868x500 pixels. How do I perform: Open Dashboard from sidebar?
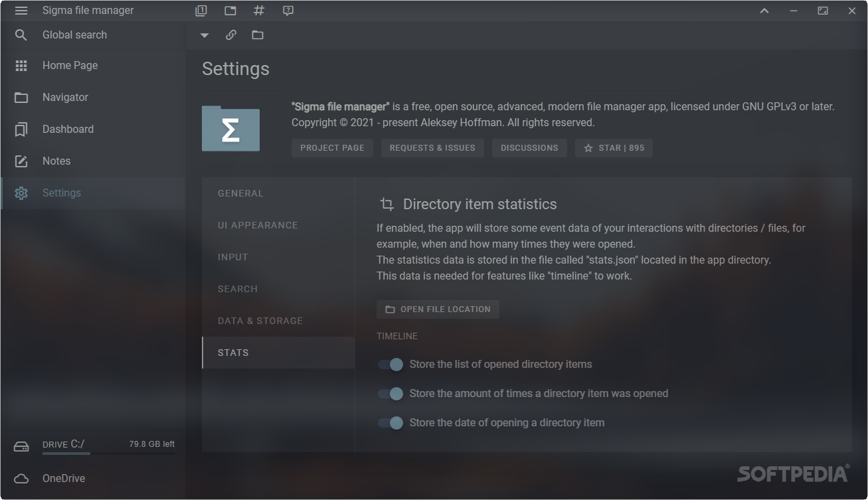point(93,129)
